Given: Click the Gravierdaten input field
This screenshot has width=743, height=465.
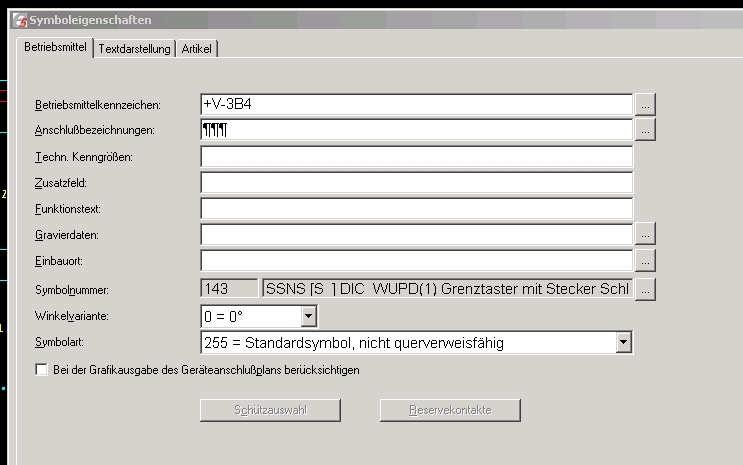Looking at the screenshot, I should coord(417,235).
